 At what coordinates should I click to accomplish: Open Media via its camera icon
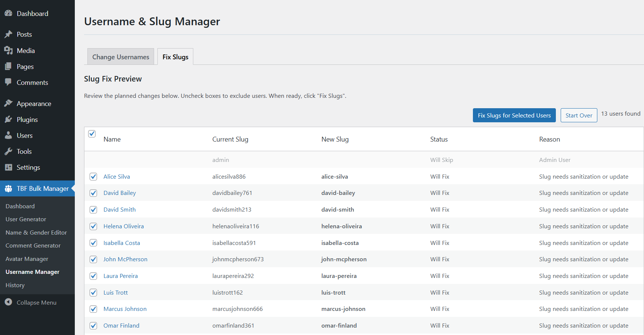[9, 50]
